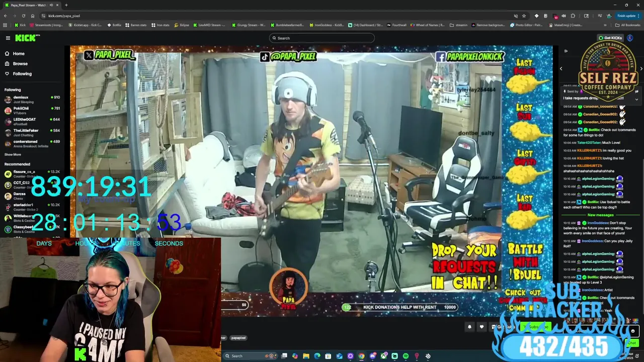Click the New messages divider in chat

(x=601, y=215)
